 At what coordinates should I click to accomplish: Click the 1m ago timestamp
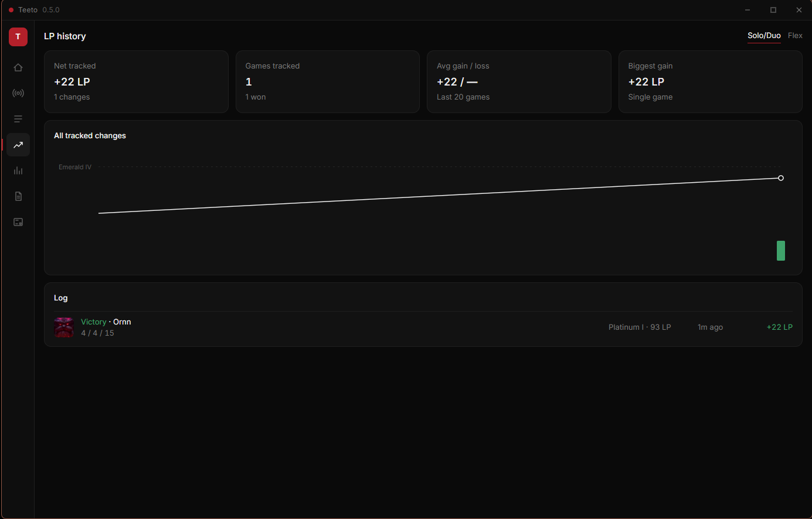tap(710, 327)
